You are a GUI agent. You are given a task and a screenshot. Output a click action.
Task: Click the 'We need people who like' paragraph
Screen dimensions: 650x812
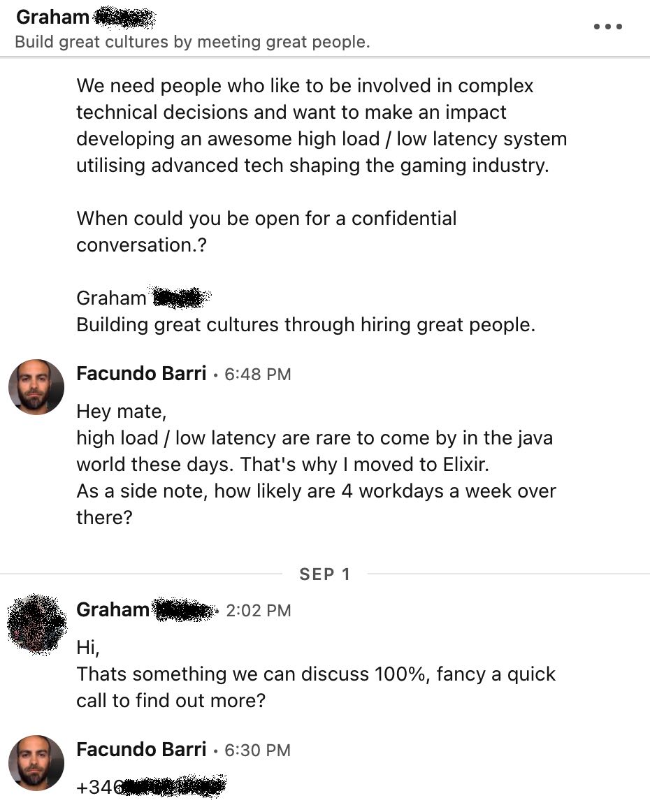(322, 126)
